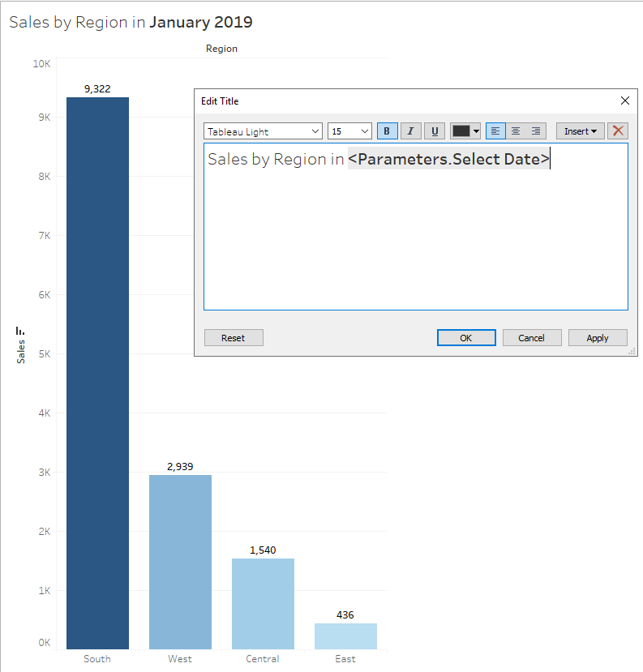Select the West bar in the chart
This screenshot has width=643, height=672.
181,562
